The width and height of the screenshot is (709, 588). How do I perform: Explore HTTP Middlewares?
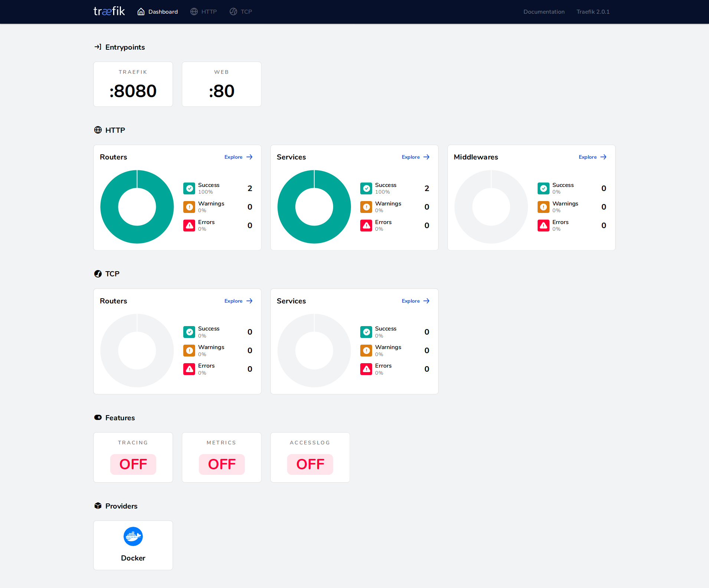(x=593, y=157)
